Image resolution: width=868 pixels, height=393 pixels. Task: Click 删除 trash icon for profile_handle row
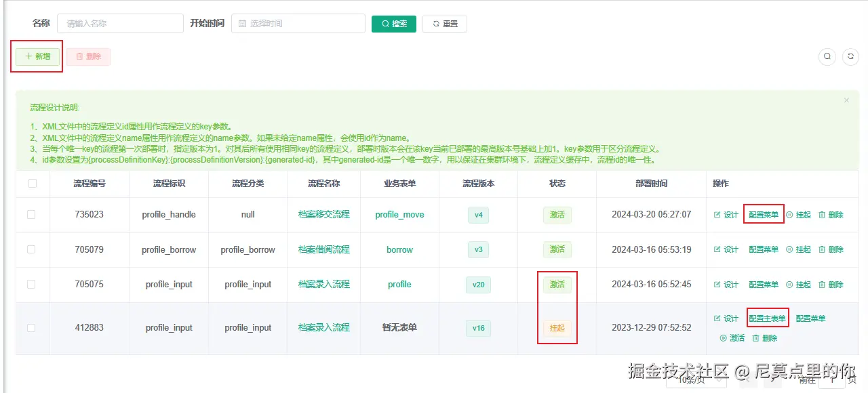point(831,215)
